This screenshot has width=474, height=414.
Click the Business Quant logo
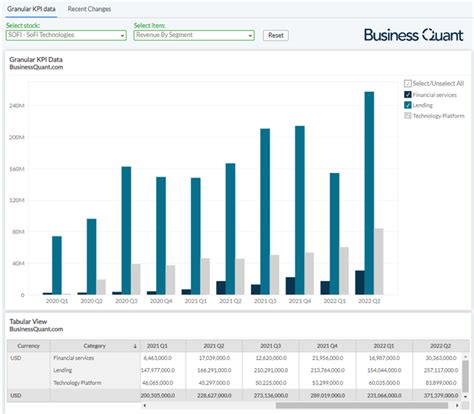pos(414,35)
